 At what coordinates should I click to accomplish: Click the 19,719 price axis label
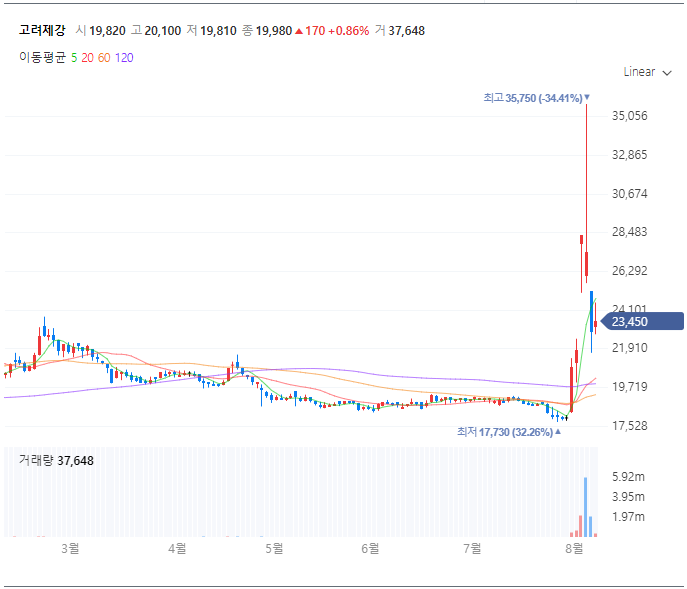pyautogui.click(x=630, y=387)
